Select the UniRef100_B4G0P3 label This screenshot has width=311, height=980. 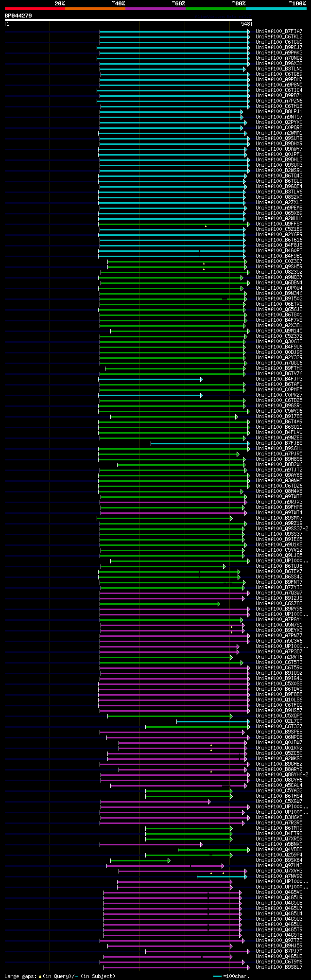279,250
